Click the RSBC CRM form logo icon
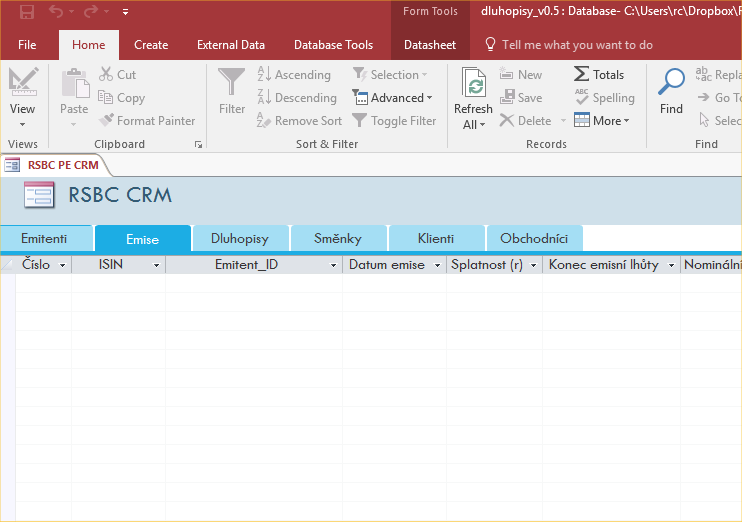 pyautogui.click(x=39, y=195)
